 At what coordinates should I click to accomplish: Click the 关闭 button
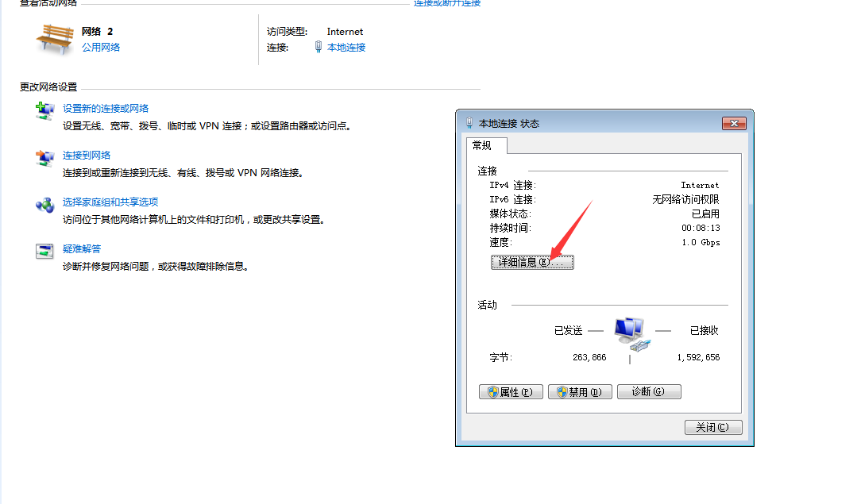click(x=712, y=427)
